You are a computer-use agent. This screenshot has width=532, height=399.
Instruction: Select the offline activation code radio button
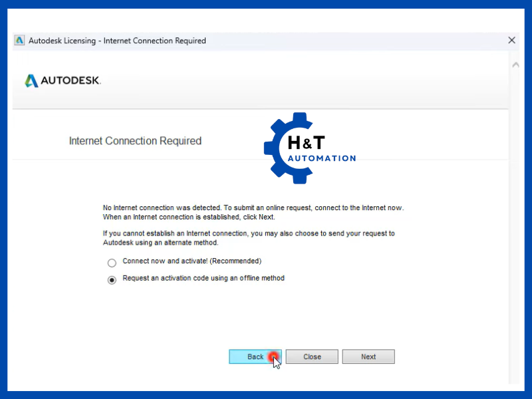point(112,280)
